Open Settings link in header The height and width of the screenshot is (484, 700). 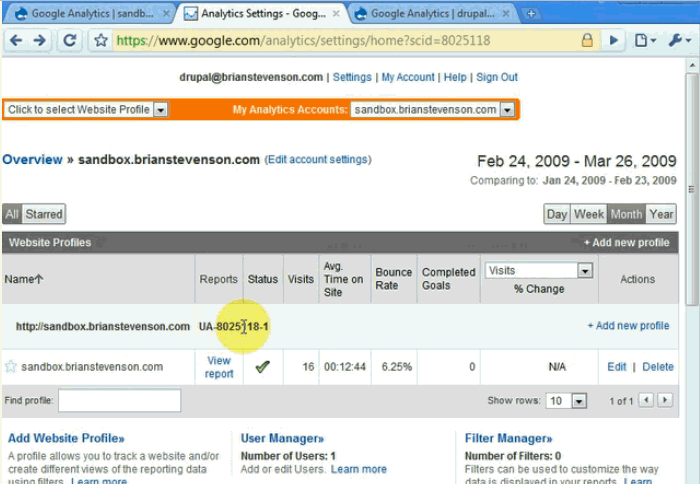[352, 77]
